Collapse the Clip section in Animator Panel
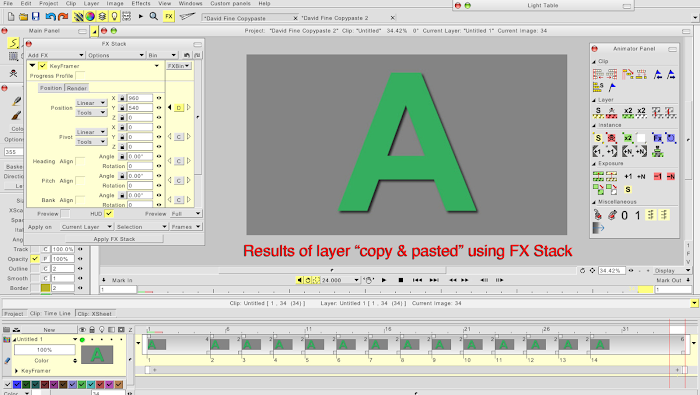Image resolution: width=700 pixels, height=395 pixels. tap(594, 62)
